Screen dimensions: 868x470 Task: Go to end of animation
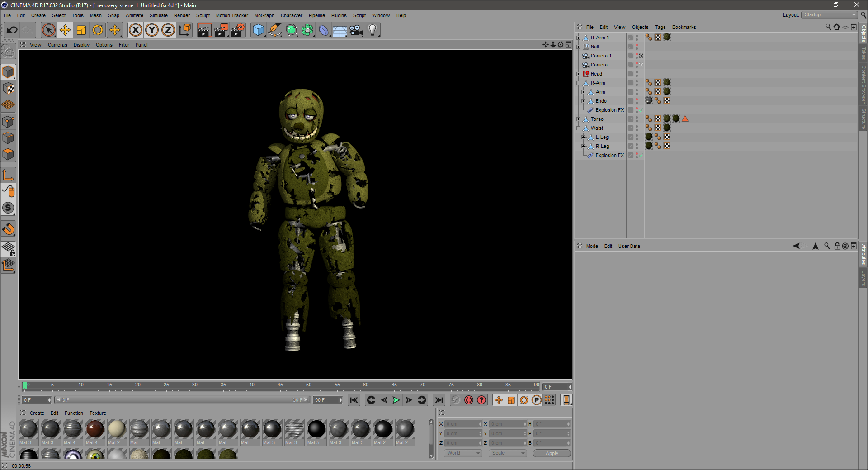[x=439, y=400]
